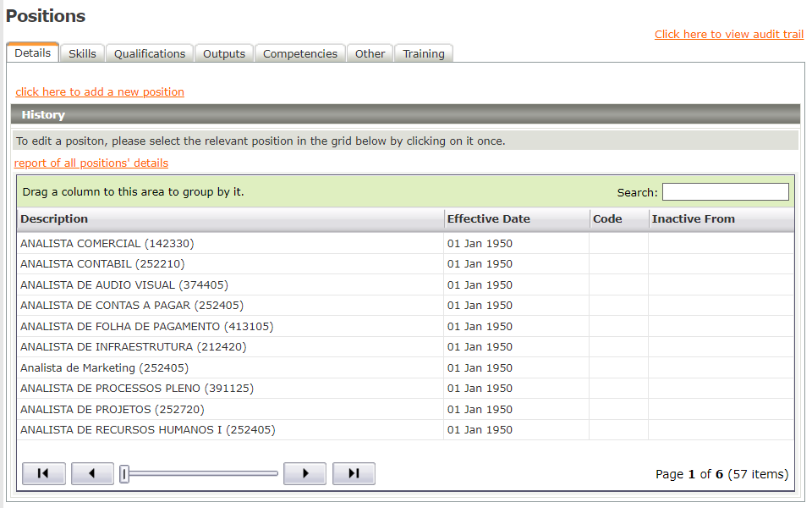Sort grid by Description column header
This screenshot has height=508, width=812.
(54, 218)
